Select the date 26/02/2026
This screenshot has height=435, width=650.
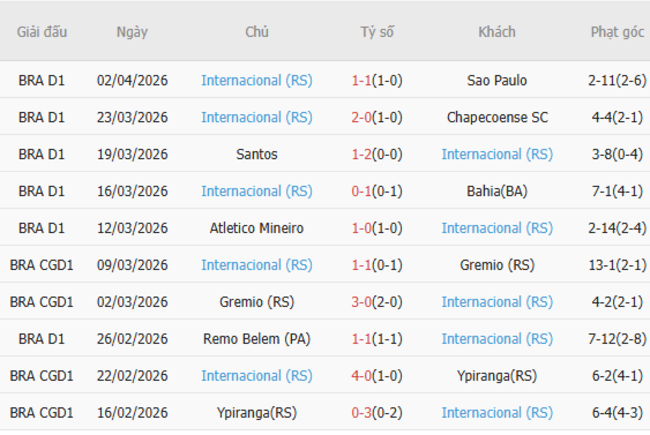point(132,339)
